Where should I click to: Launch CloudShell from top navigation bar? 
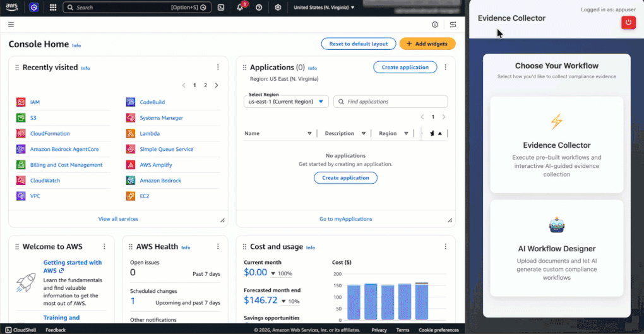(x=220, y=8)
